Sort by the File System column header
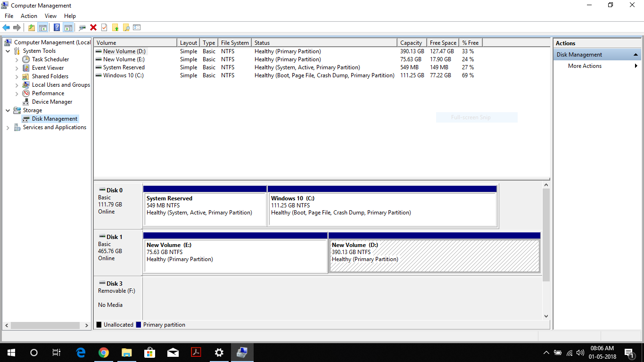The height and width of the screenshot is (362, 644). pos(235,42)
